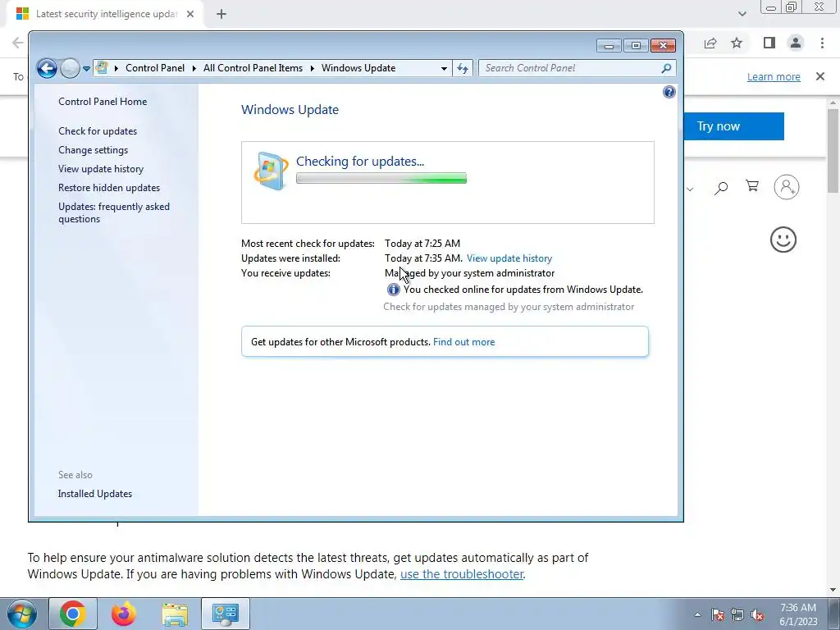Click the Control Panel icon in address bar

click(102, 68)
